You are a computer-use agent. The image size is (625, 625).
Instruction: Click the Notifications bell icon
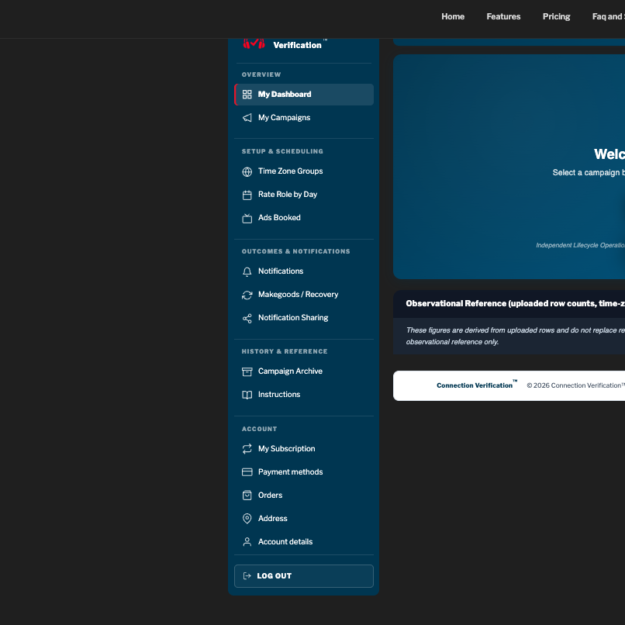[247, 271]
